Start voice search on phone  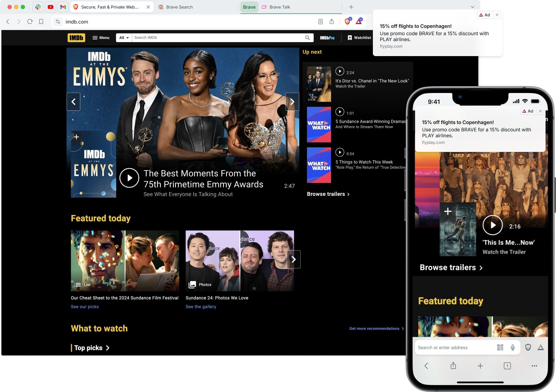513,347
